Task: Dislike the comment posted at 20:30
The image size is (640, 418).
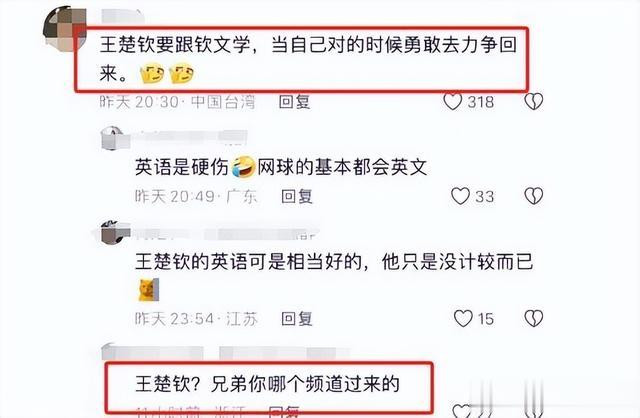Action: point(533,102)
